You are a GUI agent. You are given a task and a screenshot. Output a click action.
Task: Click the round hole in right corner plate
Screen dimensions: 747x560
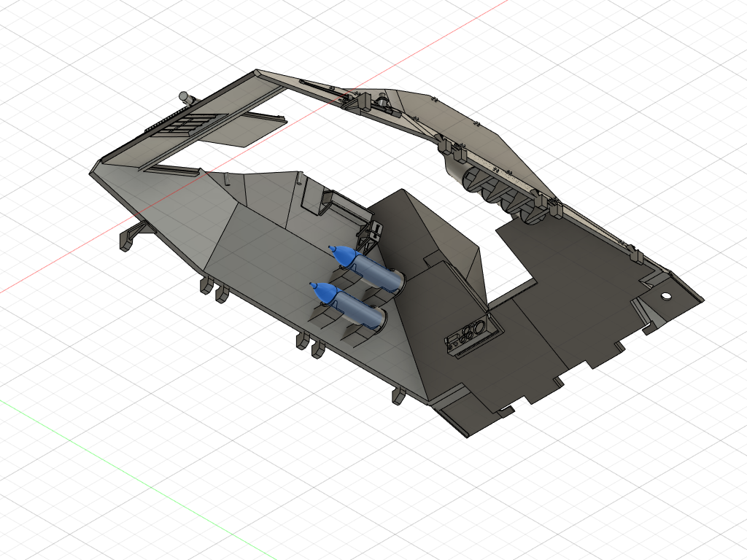click(x=665, y=297)
